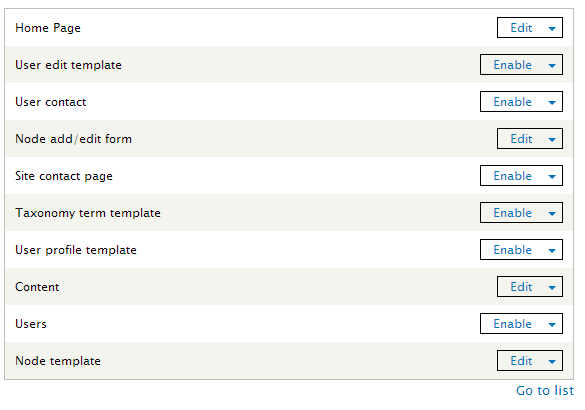Expand Taxonomy term template operations arrow

click(x=552, y=213)
